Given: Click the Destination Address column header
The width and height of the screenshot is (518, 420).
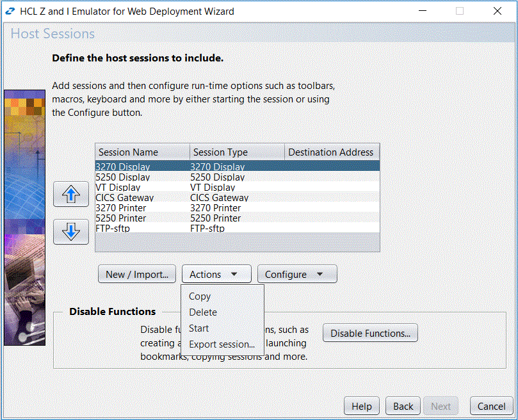Looking at the screenshot, I should tap(331, 152).
